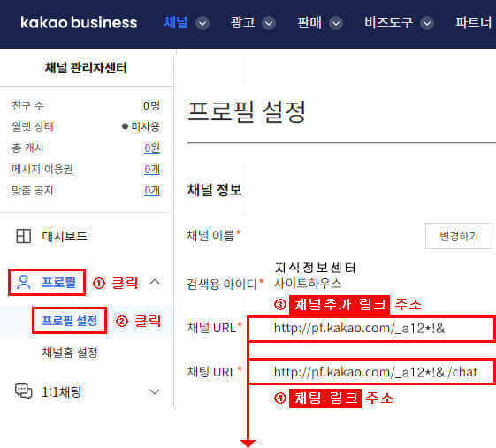Screen dimensions: 496x448
Task: Open the 총 캐시 0원 link
Action: pos(152,148)
